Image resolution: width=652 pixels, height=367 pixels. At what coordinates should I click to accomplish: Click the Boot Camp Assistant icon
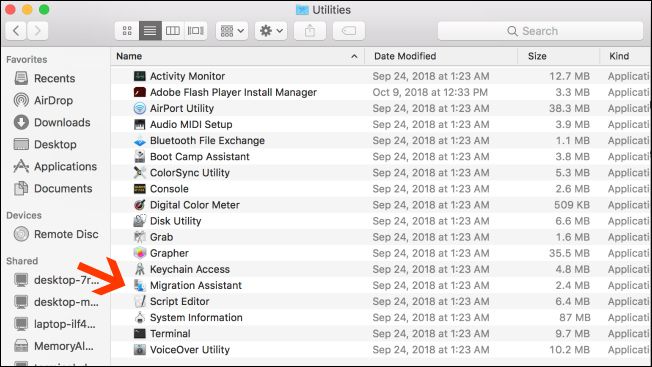point(140,157)
